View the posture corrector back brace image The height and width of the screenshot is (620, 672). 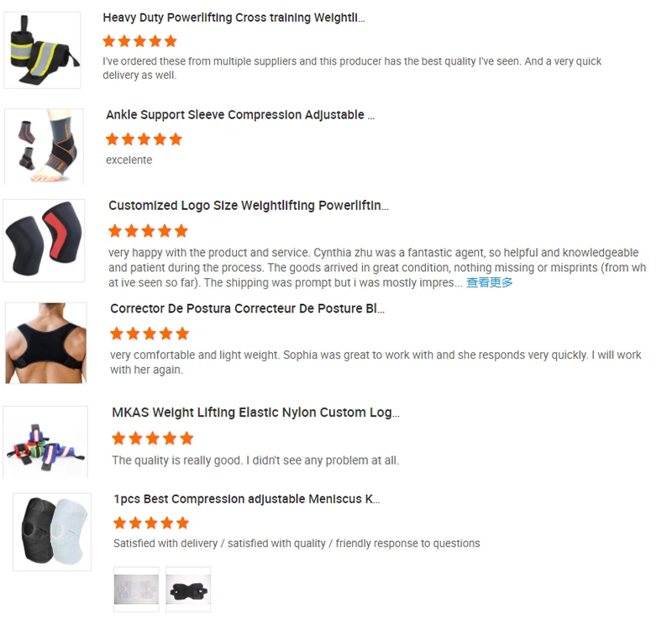coord(46,343)
